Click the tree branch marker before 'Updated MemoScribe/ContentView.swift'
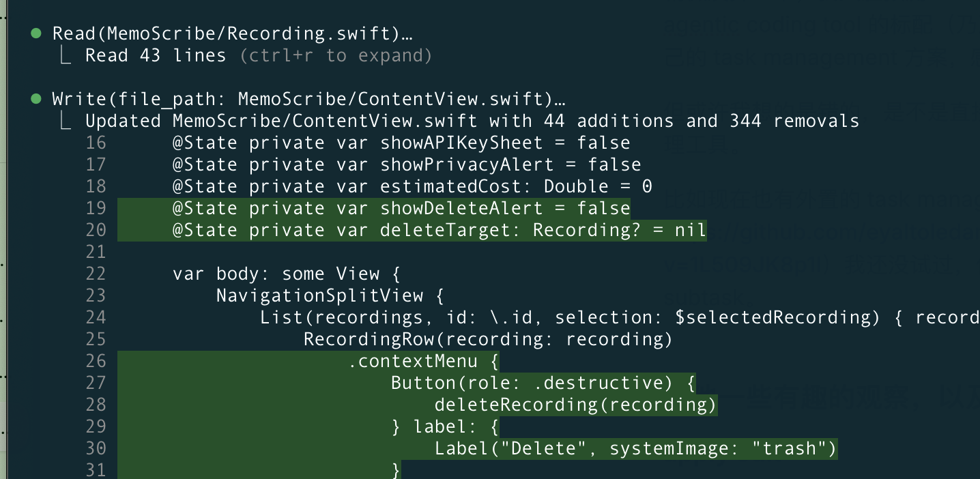The height and width of the screenshot is (479, 980). (x=66, y=121)
